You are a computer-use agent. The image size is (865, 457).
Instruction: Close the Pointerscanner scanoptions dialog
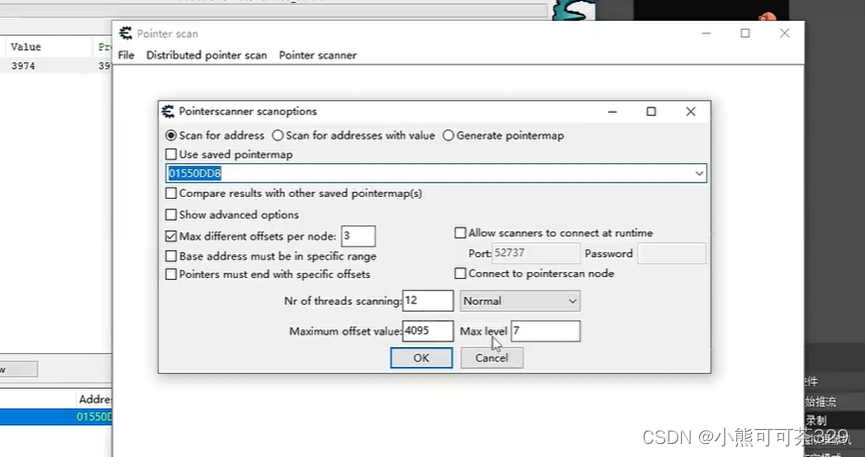[691, 111]
